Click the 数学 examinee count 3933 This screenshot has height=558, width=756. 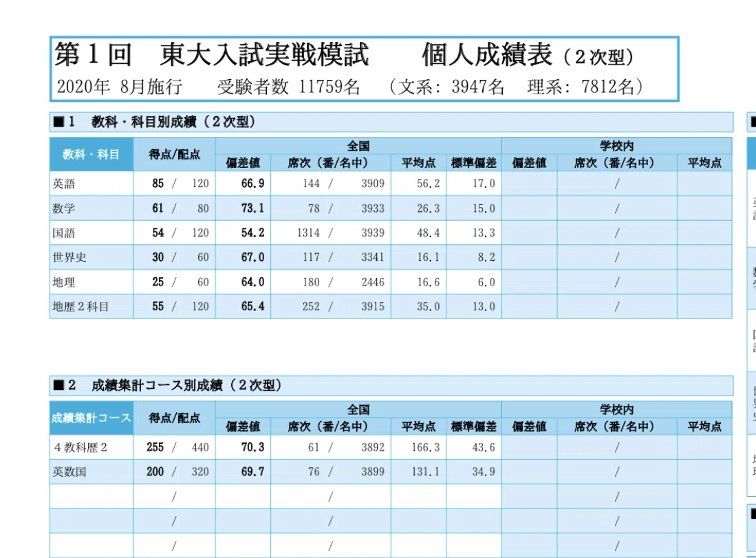(x=373, y=208)
